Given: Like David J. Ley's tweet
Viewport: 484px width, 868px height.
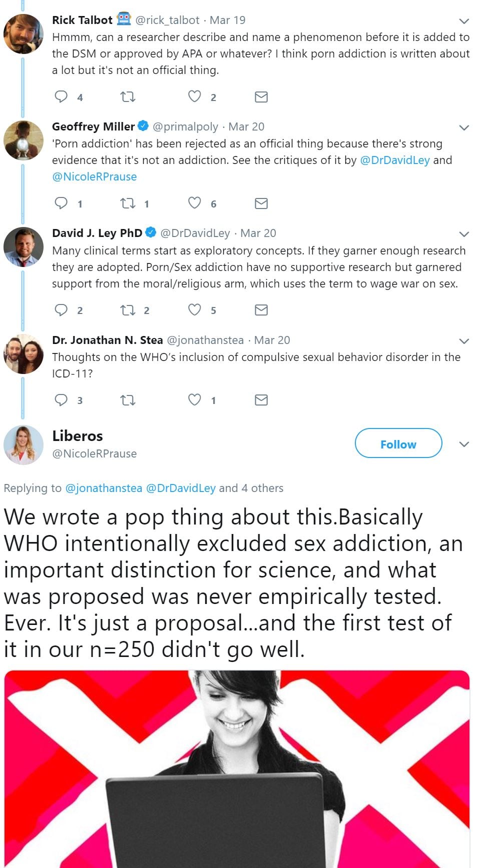Looking at the screenshot, I should [x=194, y=310].
